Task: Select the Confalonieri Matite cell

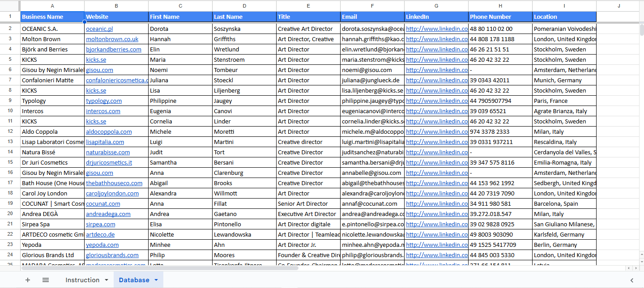Action: pos(52,80)
